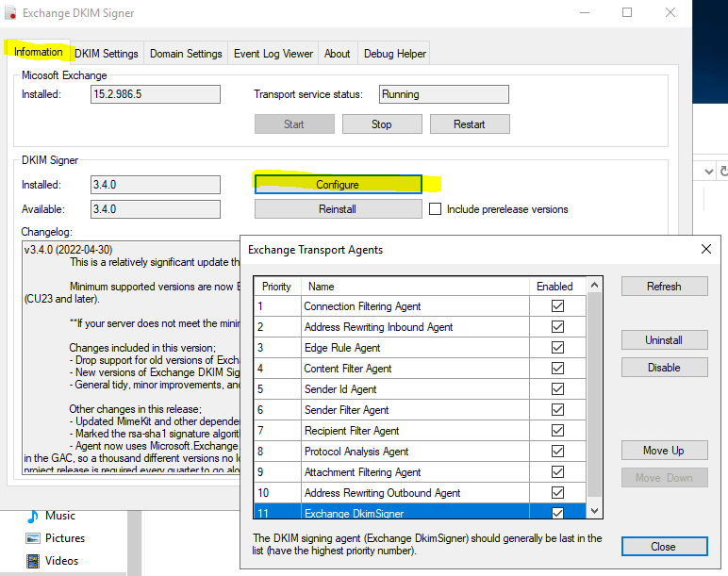Open the Videos folder icon
This screenshot has width=728, height=576.
pyautogui.click(x=33, y=561)
